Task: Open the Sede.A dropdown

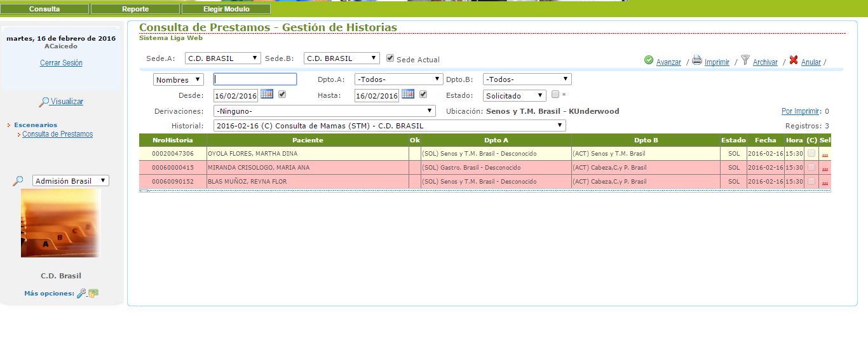Action: point(223,58)
